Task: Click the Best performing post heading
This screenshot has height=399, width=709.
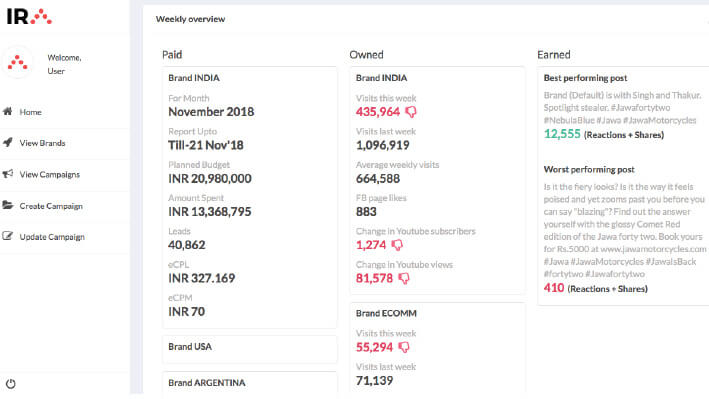Action: (x=585, y=78)
